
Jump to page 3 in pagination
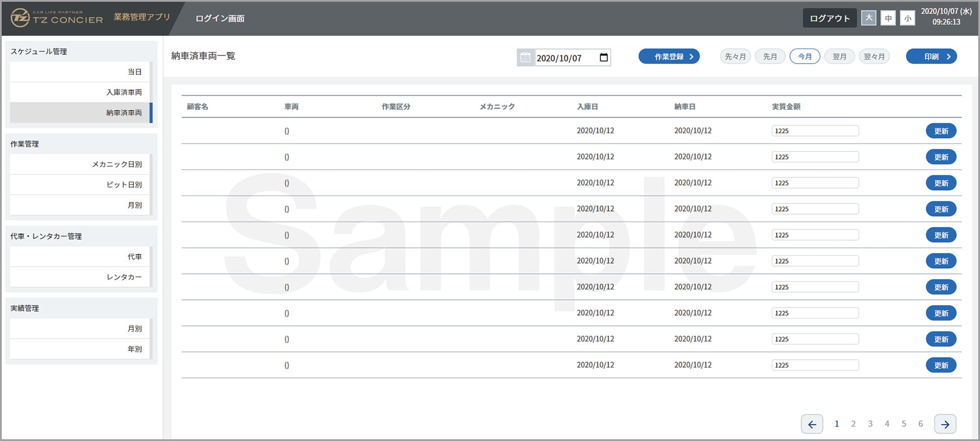(870, 424)
